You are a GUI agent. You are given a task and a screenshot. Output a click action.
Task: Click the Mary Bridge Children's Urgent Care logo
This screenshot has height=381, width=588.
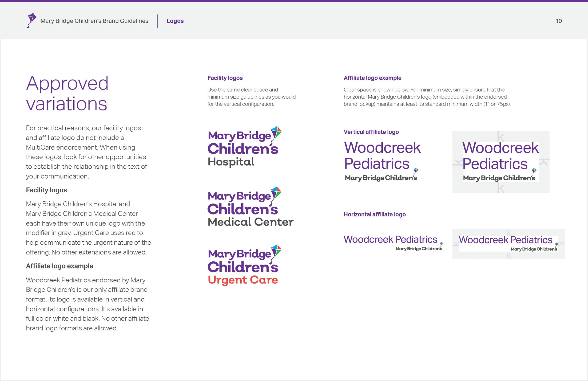[245, 265]
